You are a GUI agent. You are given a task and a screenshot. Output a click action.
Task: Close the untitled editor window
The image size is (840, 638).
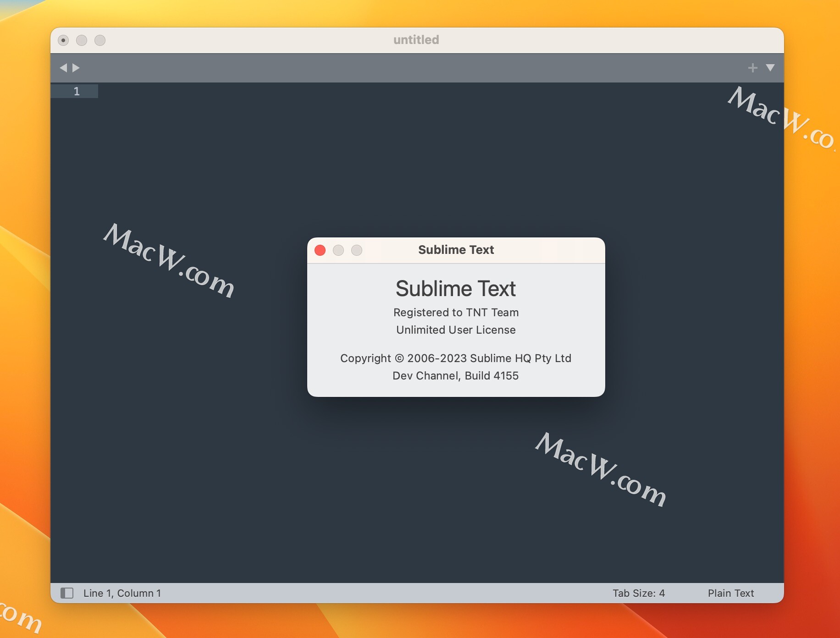point(63,40)
